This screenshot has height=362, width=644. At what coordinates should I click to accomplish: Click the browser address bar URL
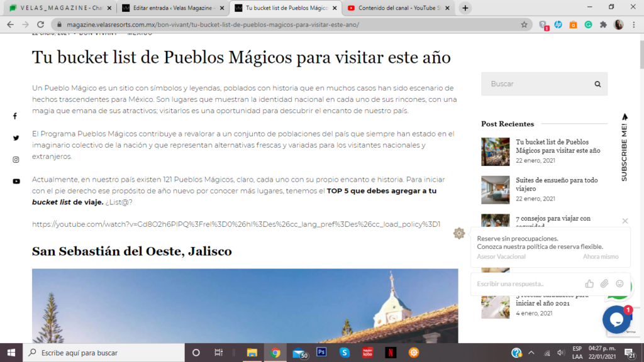point(213,25)
